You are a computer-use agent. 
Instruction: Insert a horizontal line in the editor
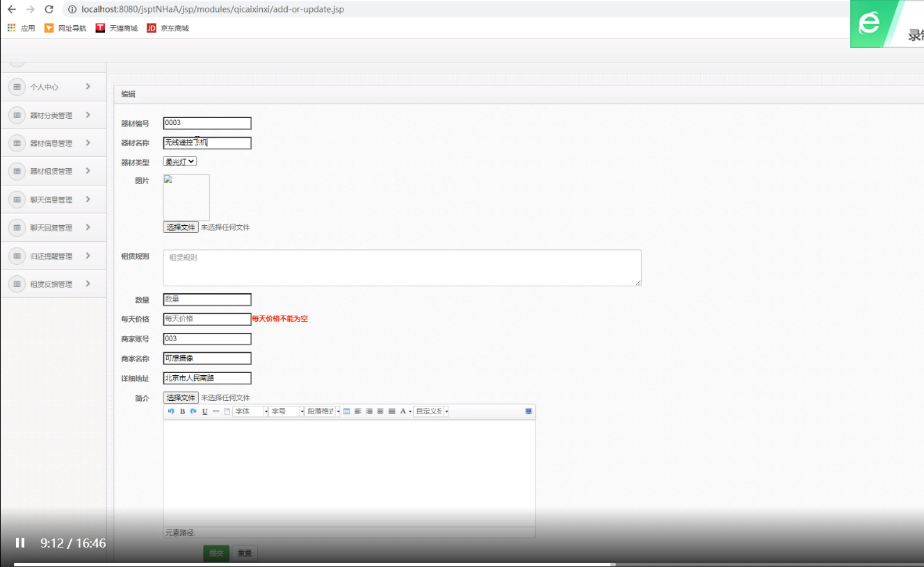click(216, 411)
